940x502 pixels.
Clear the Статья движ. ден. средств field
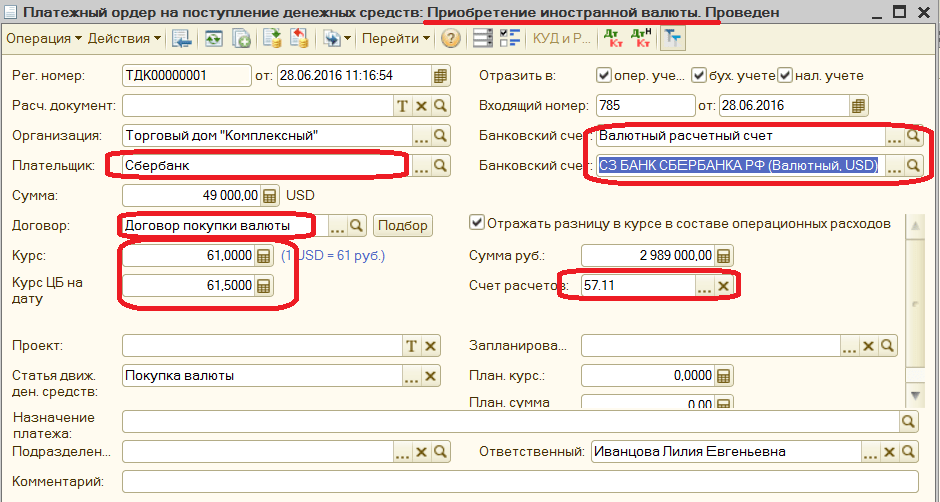coord(430,375)
